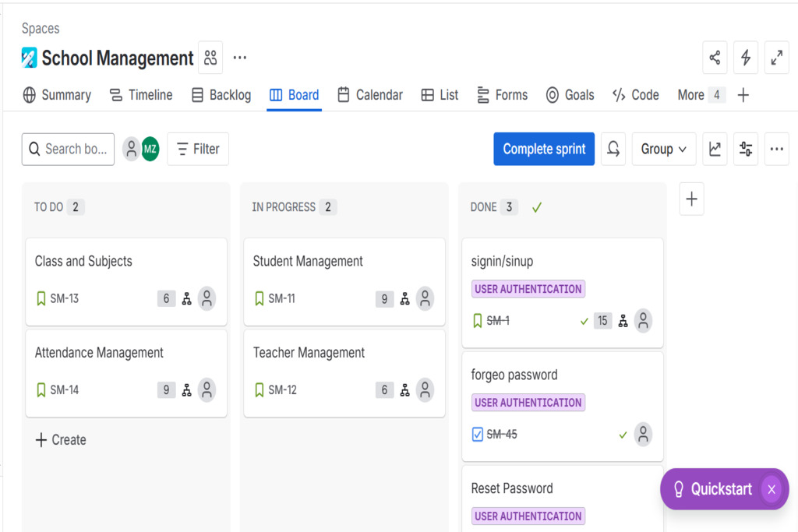The image size is (798, 532).
Task: Click the USER AUTHENTICATION label on signin/sinup
Action: pos(528,289)
